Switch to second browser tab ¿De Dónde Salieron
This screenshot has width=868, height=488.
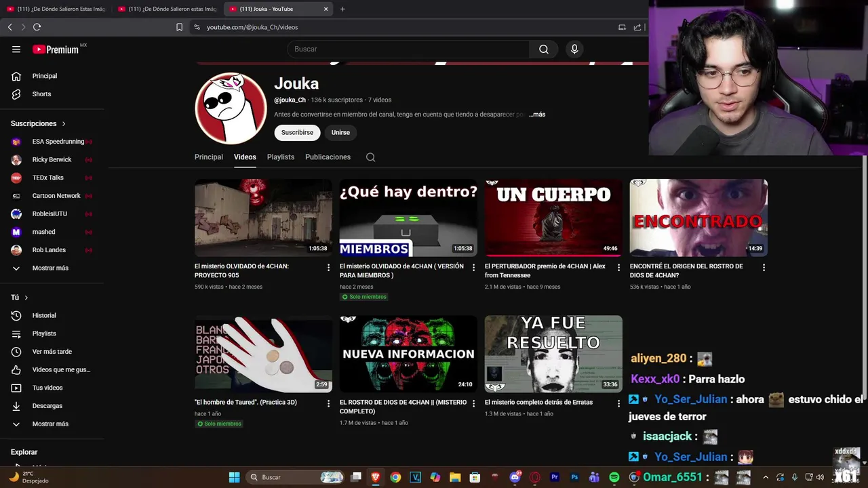(167, 9)
